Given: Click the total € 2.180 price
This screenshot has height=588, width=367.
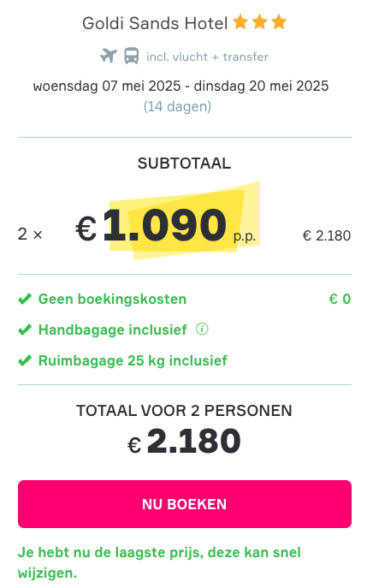Looking at the screenshot, I should [x=184, y=441].
